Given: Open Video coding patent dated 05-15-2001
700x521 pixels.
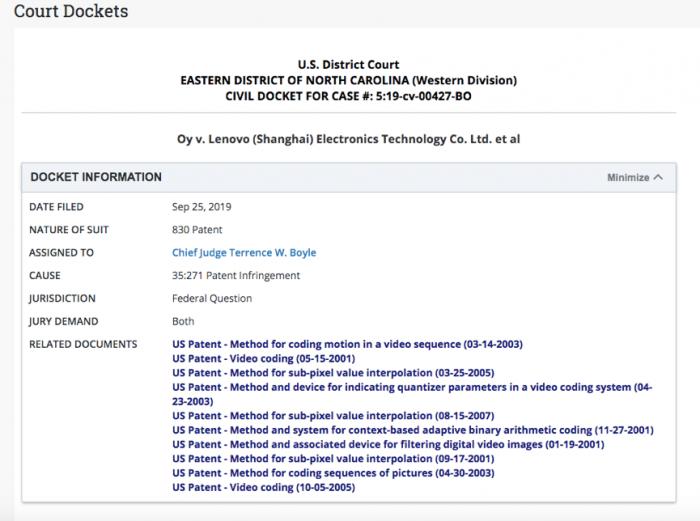Looking at the screenshot, I should tap(264, 358).
